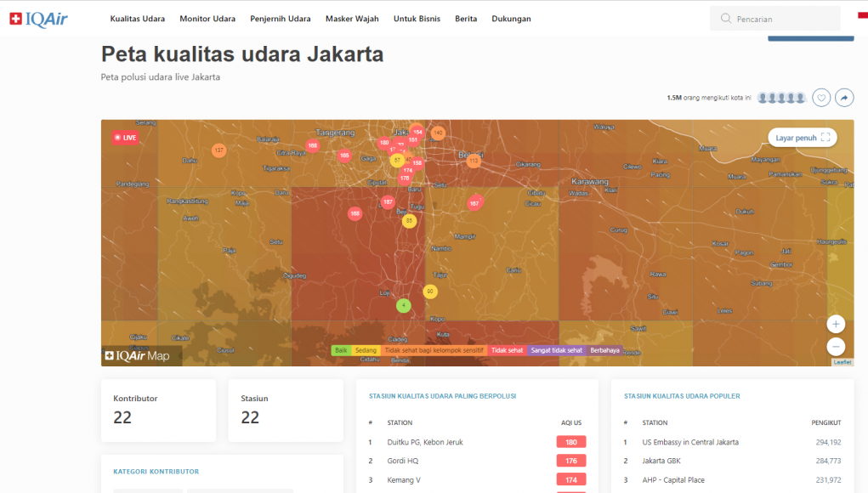
Task: Click the green map marker showing 4
Action: coord(404,306)
